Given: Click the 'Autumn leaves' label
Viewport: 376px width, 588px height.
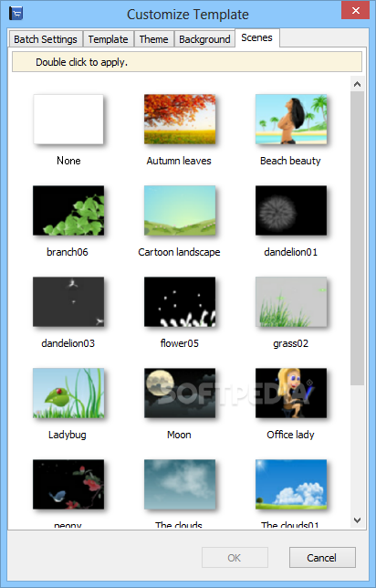Looking at the screenshot, I should 179,161.
